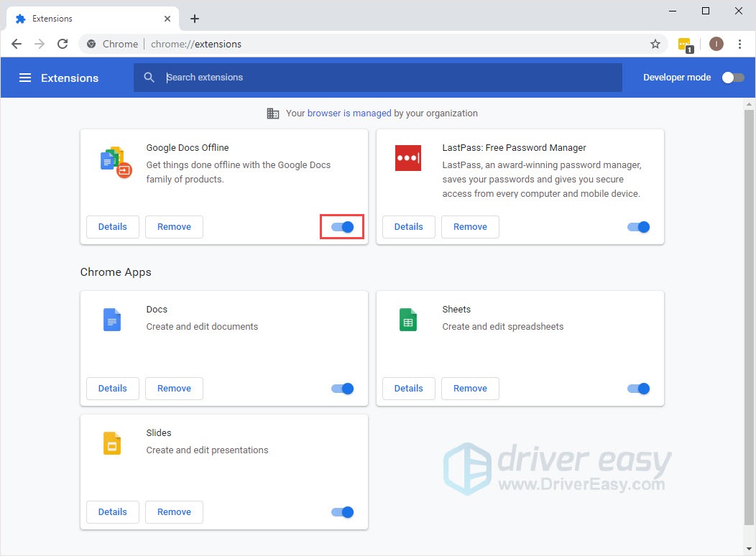View Details for the LastPass extension

tap(408, 226)
